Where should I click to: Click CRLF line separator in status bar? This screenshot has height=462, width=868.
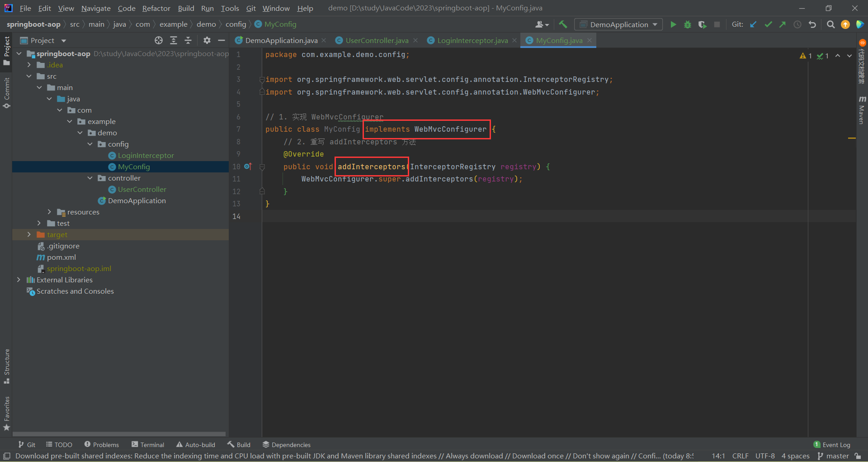[x=741, y=456]
